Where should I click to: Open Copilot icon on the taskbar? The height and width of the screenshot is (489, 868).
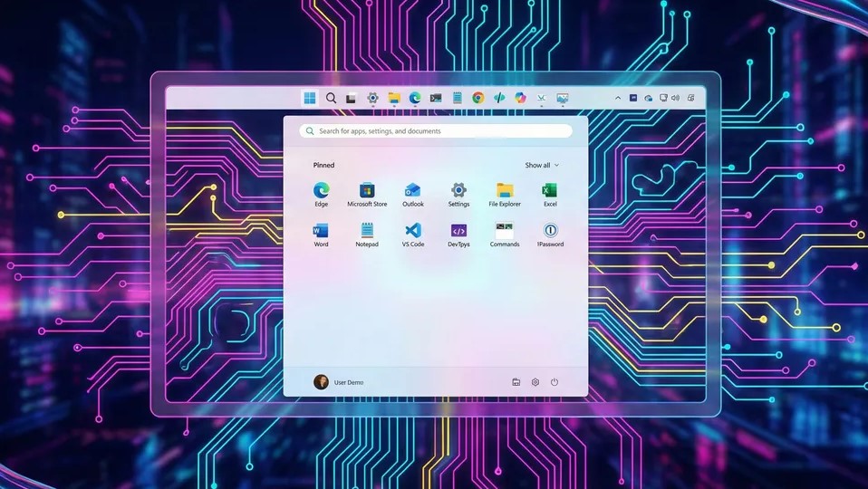pyautogui.click(x=520, y=99)
